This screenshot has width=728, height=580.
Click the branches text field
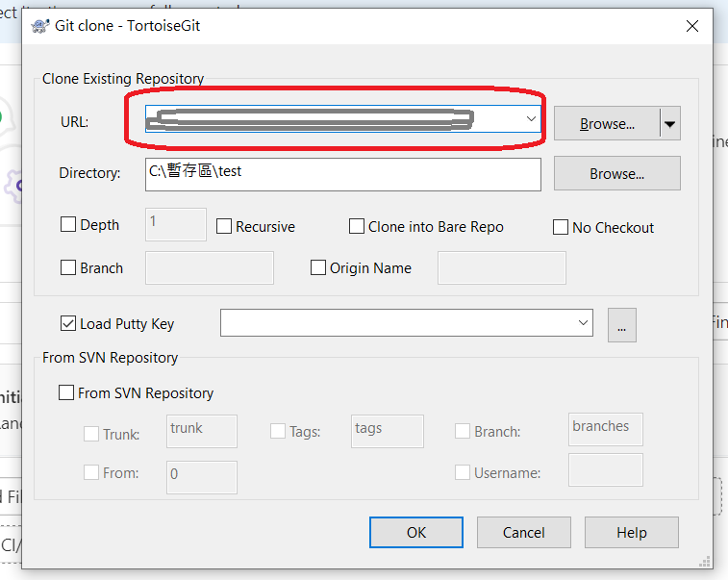606,430
